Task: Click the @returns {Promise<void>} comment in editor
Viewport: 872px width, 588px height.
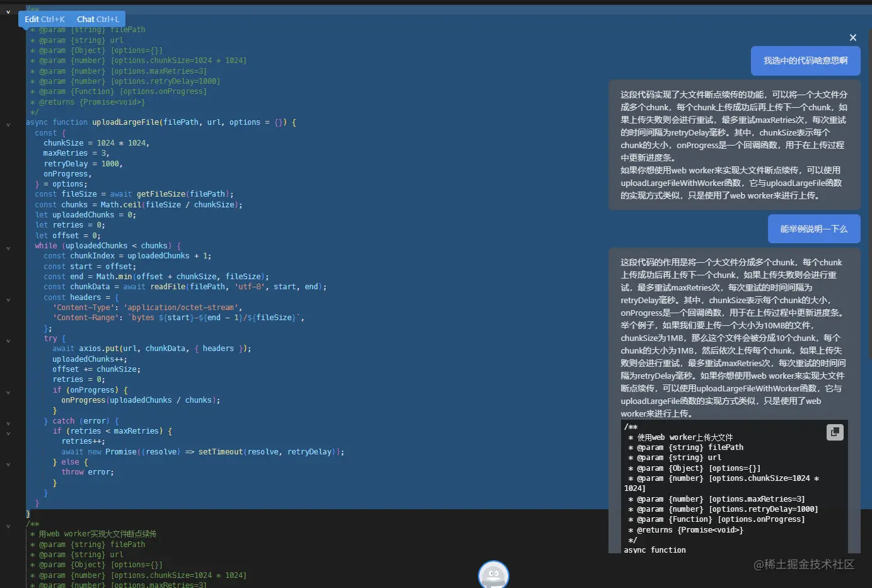Action: tap(88, 102)
